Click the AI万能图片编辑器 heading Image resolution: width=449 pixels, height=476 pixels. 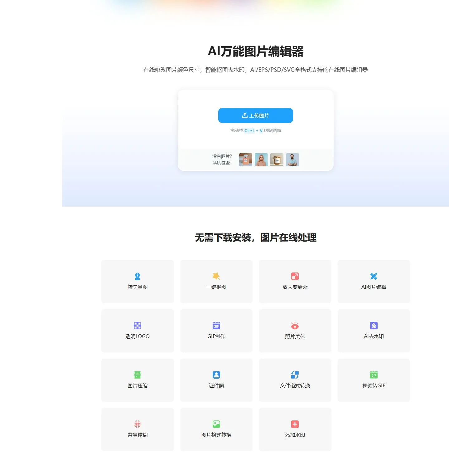[256, 51]
